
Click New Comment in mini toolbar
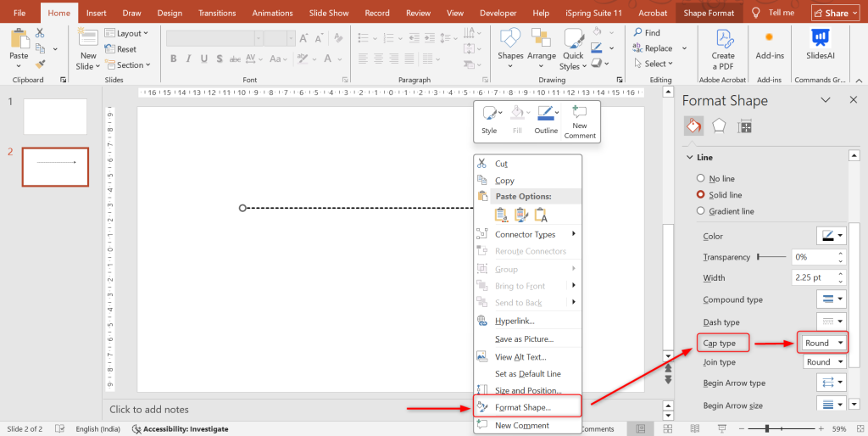pos(580,122)
